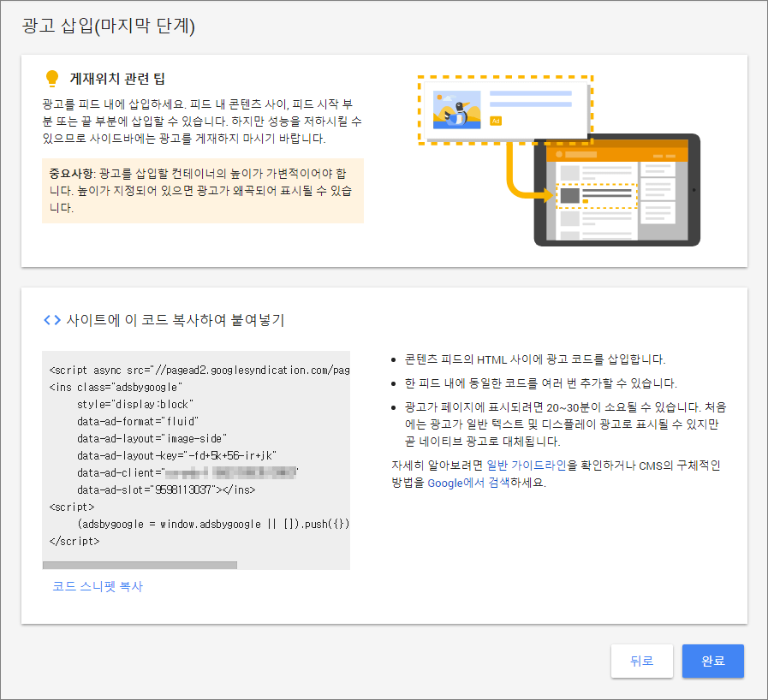The image size is (768, 700).
Task: Click the bullet about 20~30분이 소요될
Action: 565,424
